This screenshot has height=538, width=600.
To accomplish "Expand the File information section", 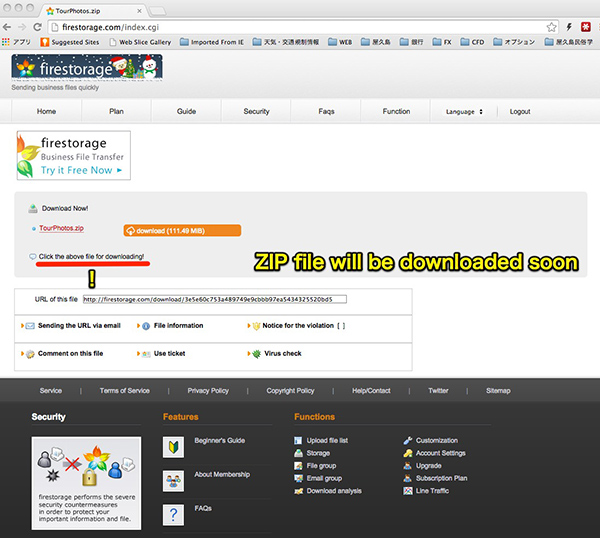I will (177, 326).
